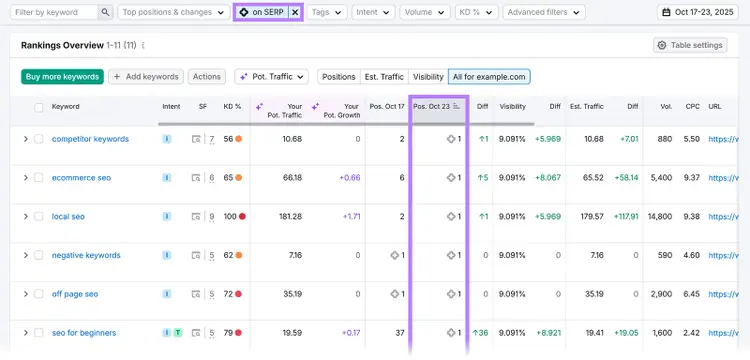Click Buy more keywords button
The image size is (750, 360).
click(62, 76)
